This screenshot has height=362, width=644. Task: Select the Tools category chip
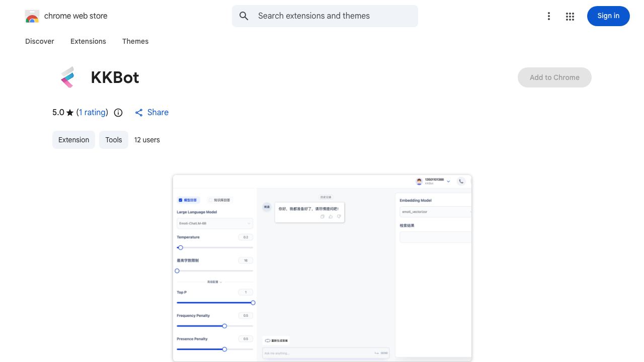coord(114,140)
